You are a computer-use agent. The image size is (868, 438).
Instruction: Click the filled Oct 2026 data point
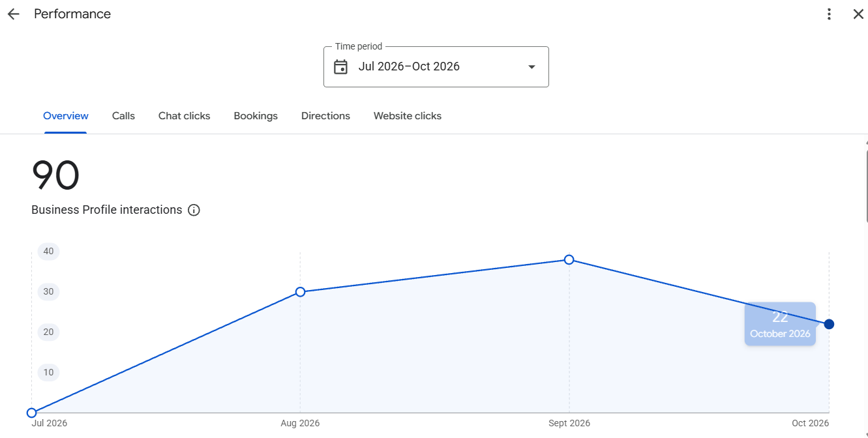click(829, 324)
